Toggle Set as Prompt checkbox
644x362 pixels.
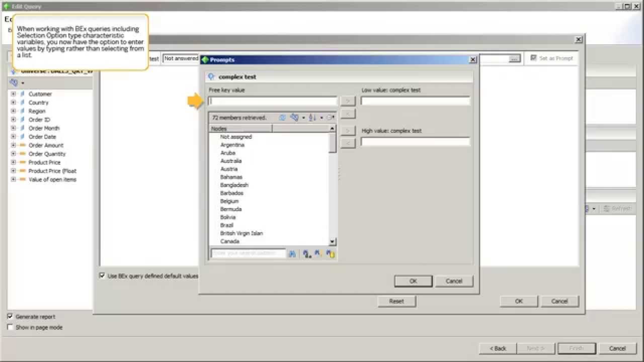533,58
